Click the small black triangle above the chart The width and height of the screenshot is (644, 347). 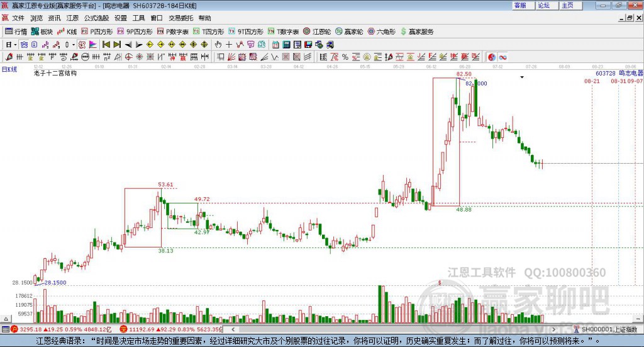(522, 77)
